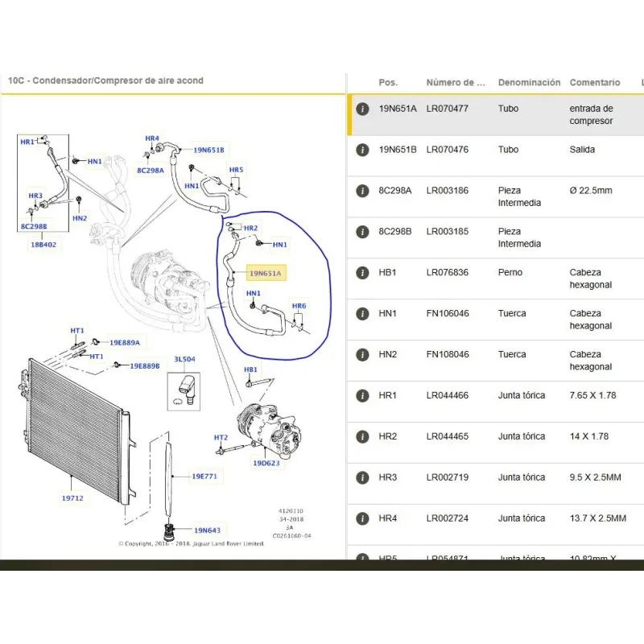Screen dimensions: 644x644
Task: Click the Comentario column header
Action: coord(595,83)
